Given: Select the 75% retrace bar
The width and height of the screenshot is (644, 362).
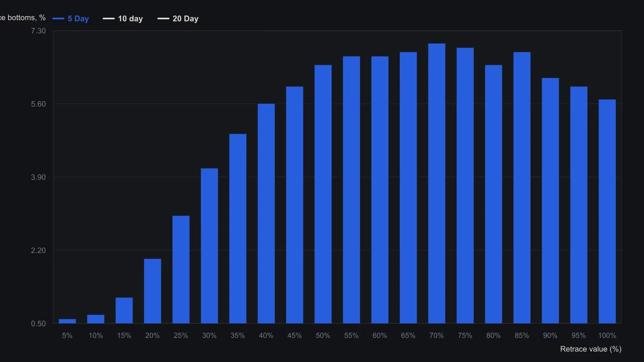Looking at the screenshot, I should 465,185.
